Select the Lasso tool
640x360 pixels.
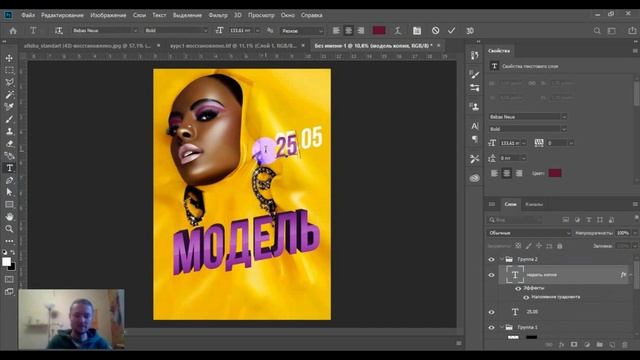[x=9, y=82]
